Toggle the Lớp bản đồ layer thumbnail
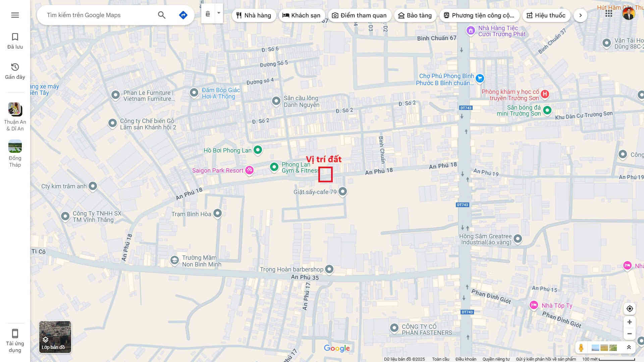Image resolution: width=644 pixels, height=362 pixels. (x=55, y=337)
